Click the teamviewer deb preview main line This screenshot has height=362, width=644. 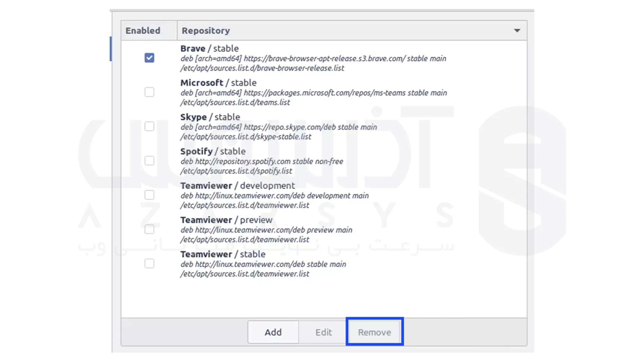pos(266,230)
